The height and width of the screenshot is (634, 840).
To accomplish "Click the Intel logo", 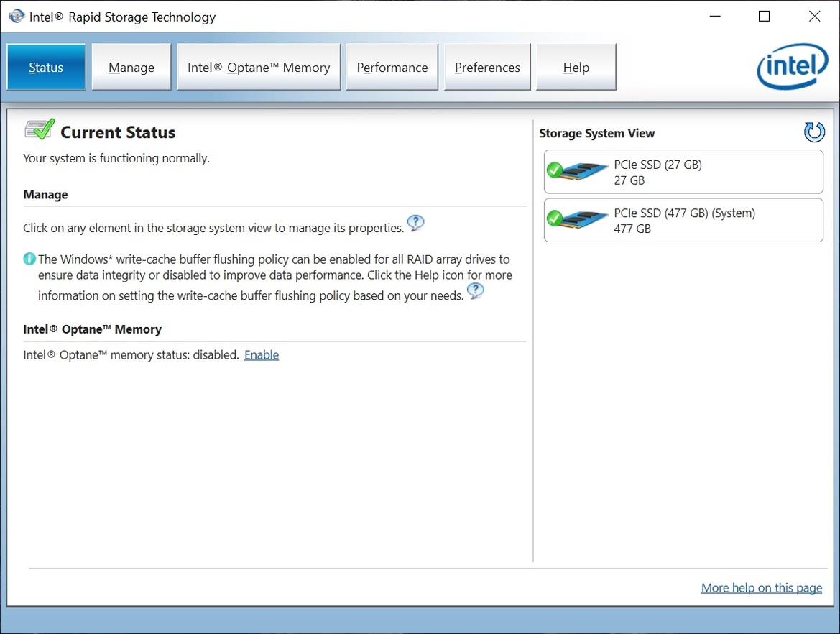I will pyautogui.click(x=793, y=66).
